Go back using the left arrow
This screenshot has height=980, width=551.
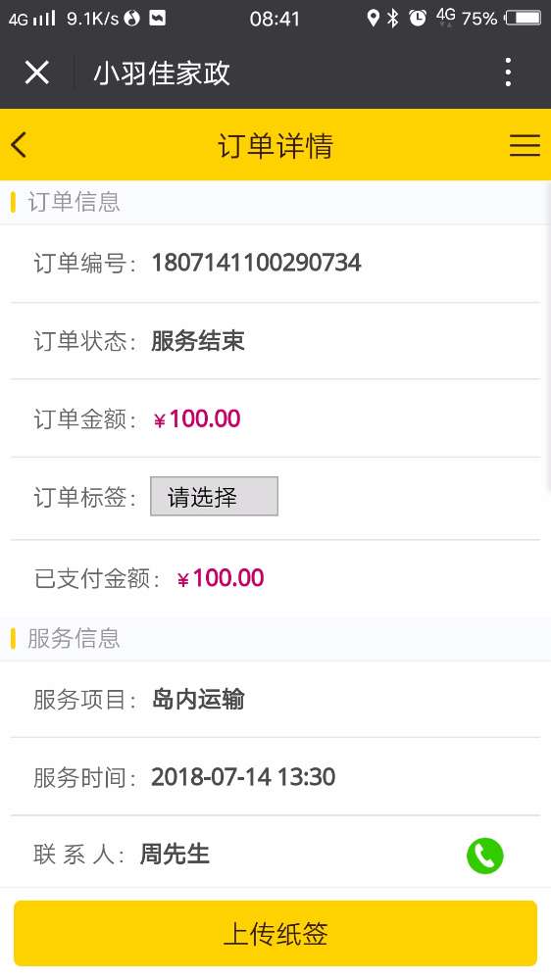pos(19,145)
